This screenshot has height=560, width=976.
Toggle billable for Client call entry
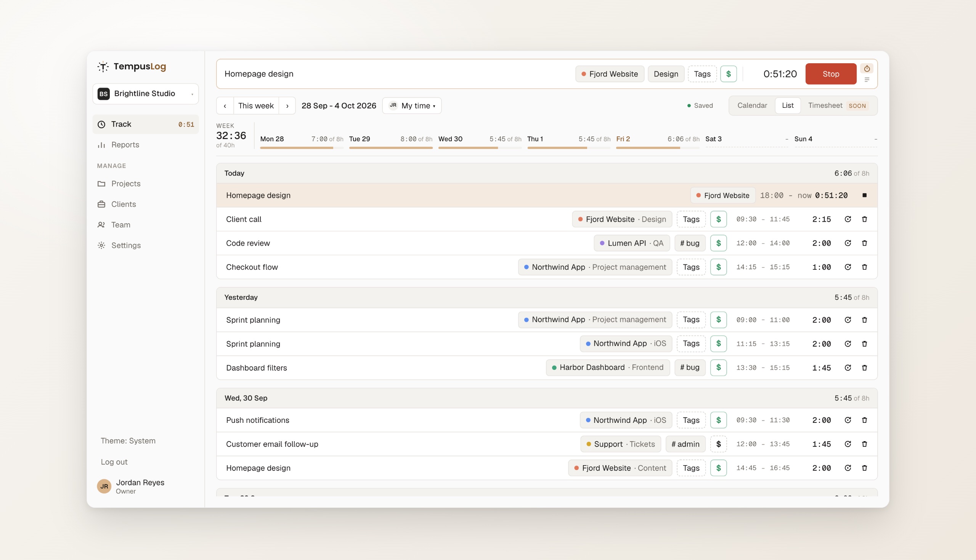click(718, 219)
